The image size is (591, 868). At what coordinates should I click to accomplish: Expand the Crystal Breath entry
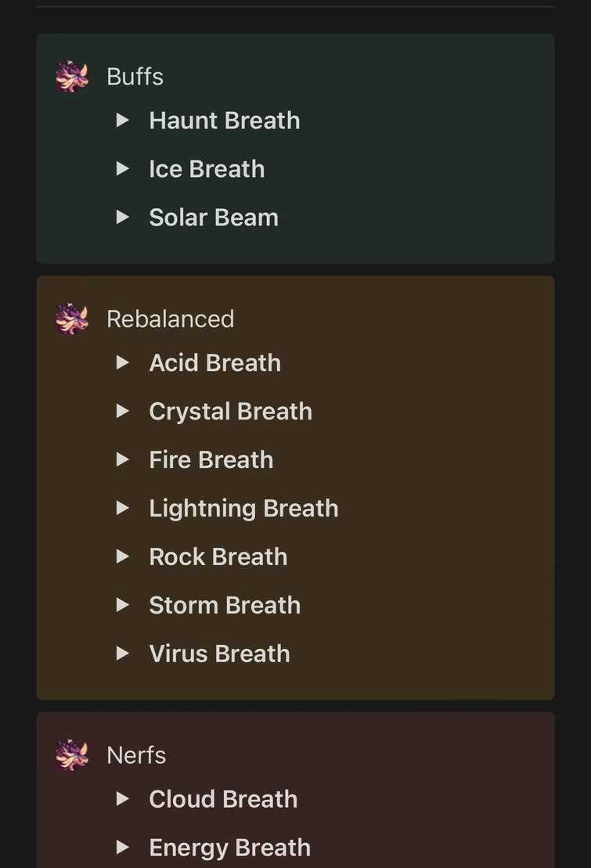[x=123, y=411]
